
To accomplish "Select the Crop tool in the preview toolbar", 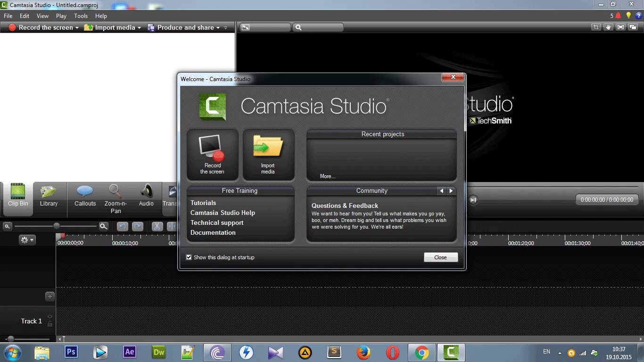I will (x=596, y=27).
